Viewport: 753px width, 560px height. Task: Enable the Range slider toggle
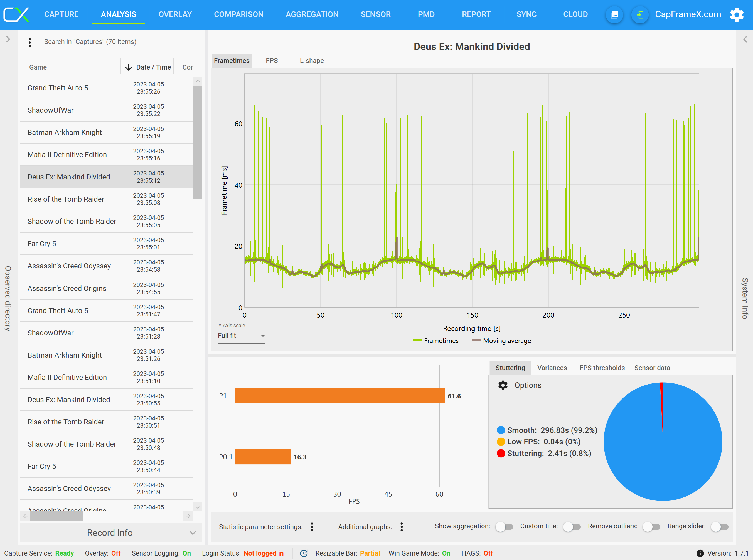pos(719,527)
